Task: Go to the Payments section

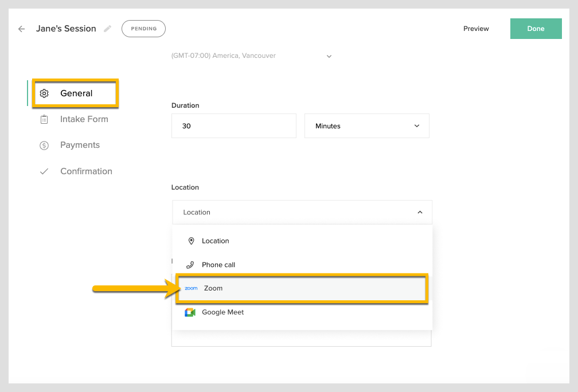Action: pyautogui.click(x=80, y=146)
